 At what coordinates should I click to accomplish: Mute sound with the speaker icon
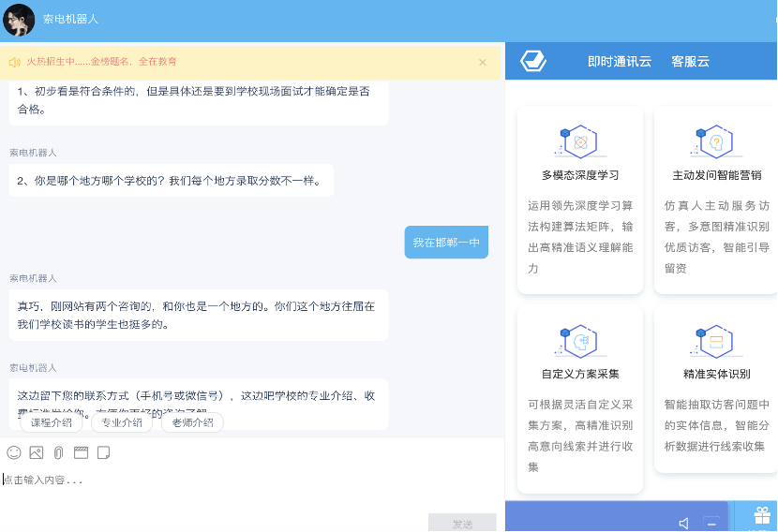click(684, 523)
